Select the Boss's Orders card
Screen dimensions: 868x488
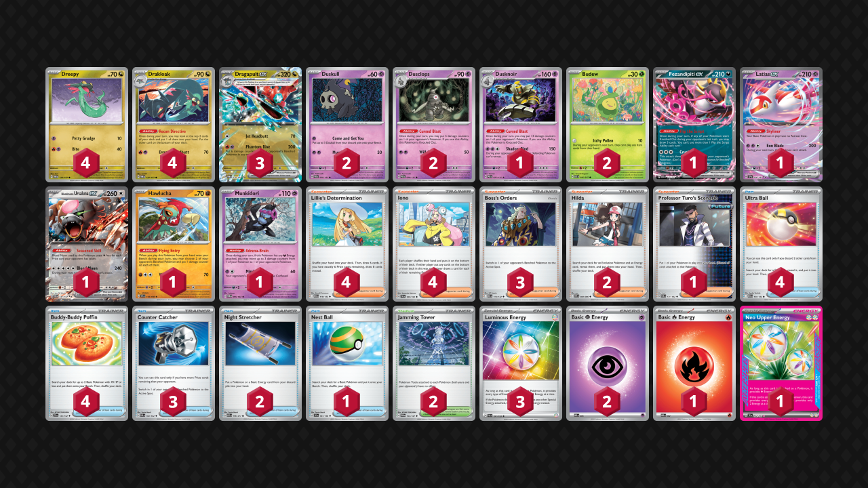[521, 244]
